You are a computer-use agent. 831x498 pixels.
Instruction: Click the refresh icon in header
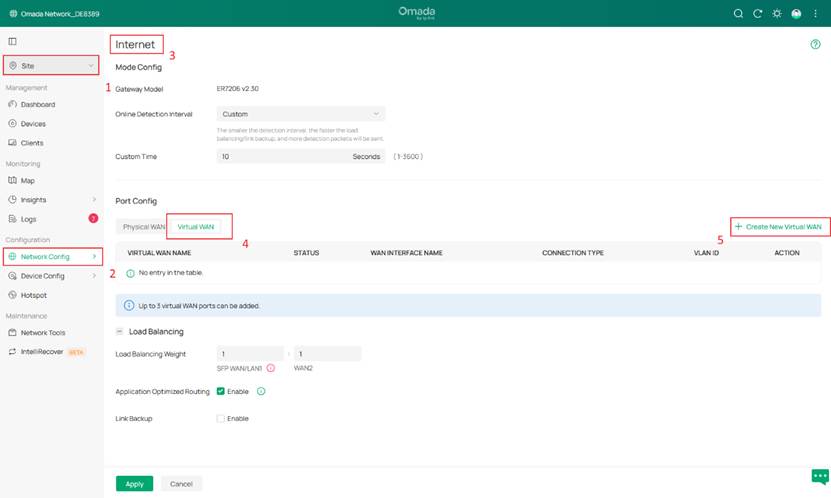757,14
